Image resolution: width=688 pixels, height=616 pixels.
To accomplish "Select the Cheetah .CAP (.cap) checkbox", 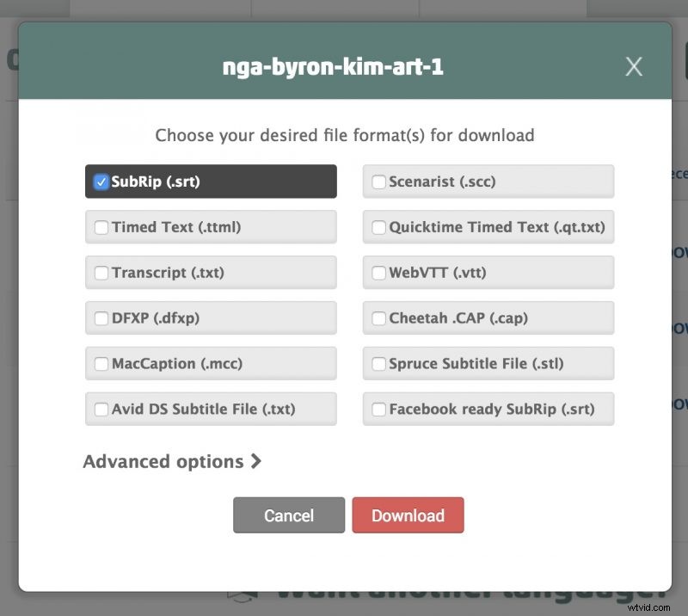I will [378, 318].
